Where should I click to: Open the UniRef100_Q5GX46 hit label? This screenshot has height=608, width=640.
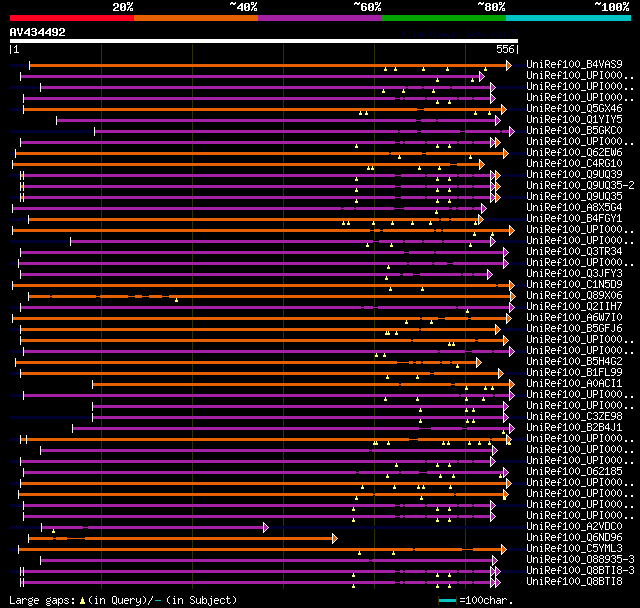click(x=574, y=109)
